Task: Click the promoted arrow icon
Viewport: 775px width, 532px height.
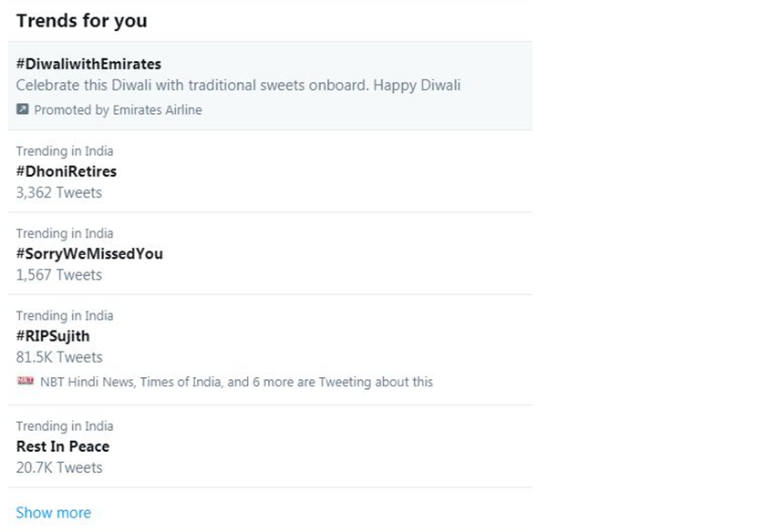Action: (23, 109)
